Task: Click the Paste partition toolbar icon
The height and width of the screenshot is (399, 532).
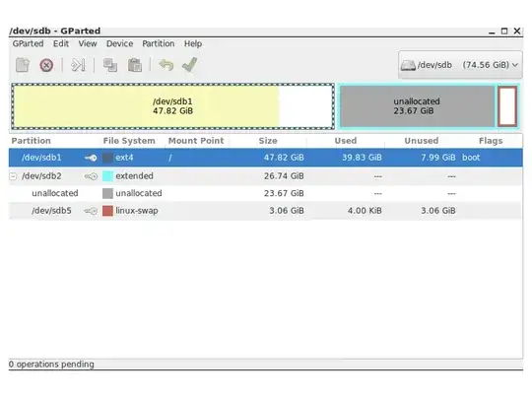Action: [x=135, y=65]
